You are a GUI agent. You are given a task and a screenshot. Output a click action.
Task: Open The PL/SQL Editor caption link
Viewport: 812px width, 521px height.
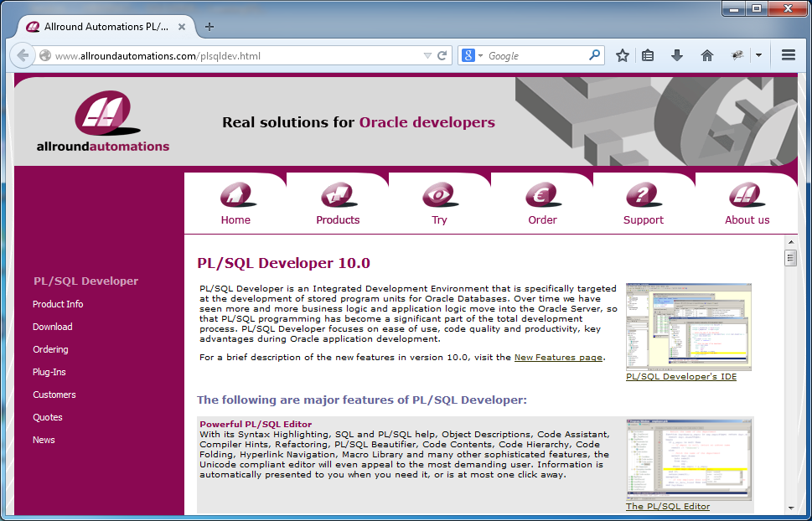[x=668, y=507]
